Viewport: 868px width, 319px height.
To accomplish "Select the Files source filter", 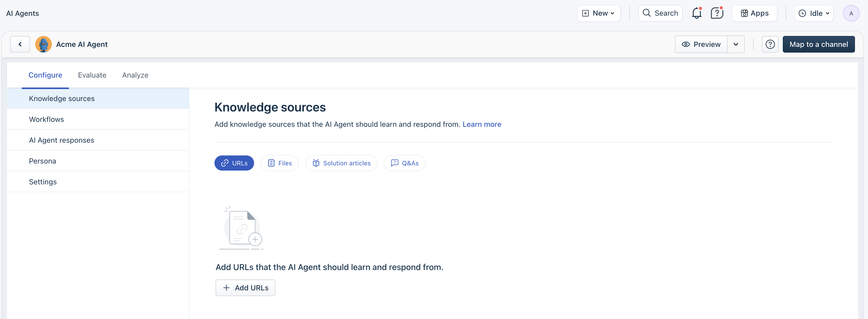I will pyautogui.click(x=279, y=163).
